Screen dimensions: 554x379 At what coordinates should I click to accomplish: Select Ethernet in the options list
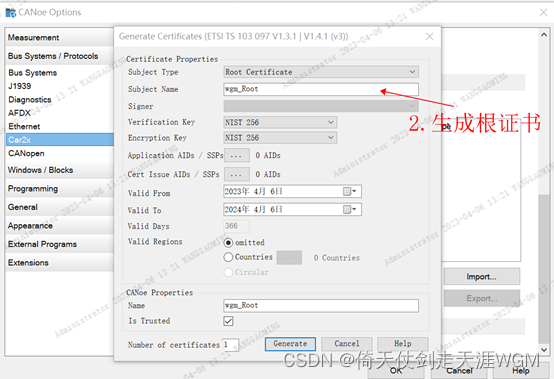(59, 126)
